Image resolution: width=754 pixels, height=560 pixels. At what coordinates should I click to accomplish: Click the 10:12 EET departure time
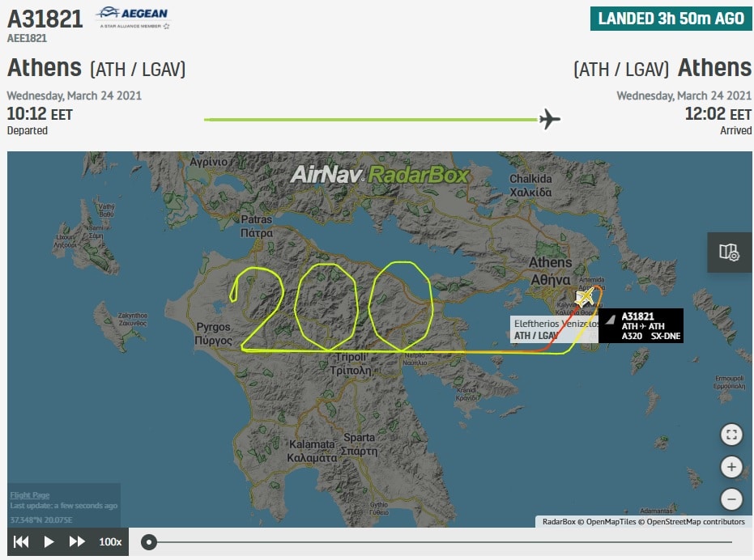40,114
